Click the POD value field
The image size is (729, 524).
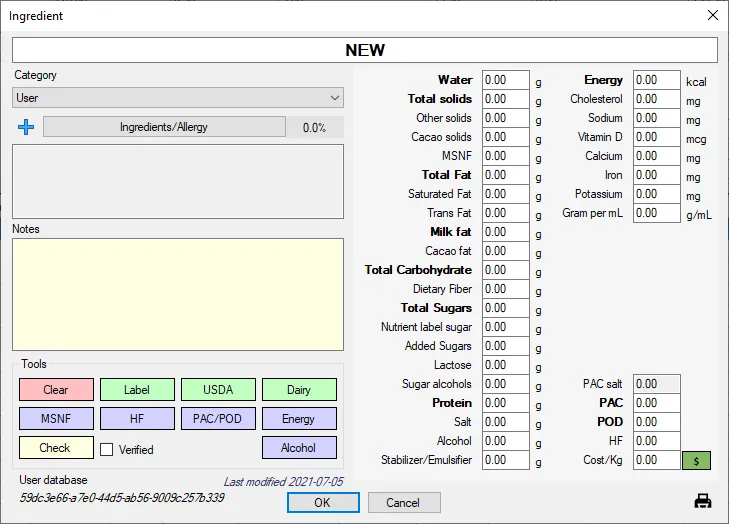656,422
